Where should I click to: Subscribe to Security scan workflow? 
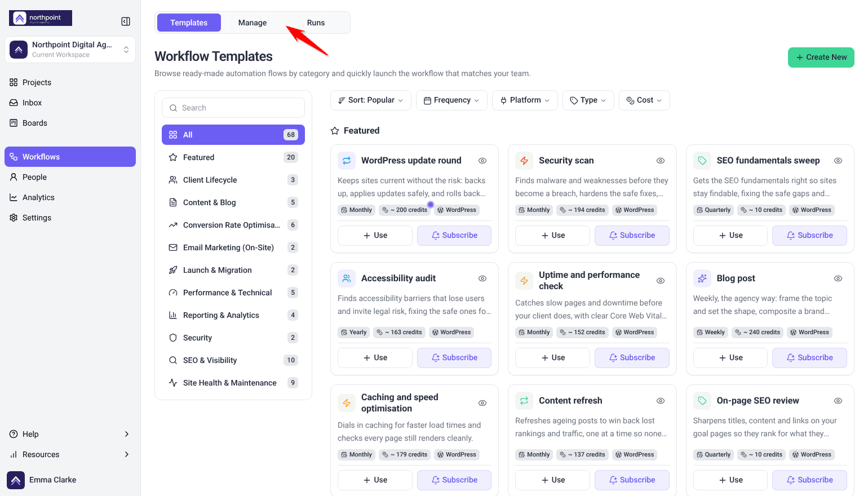[632, 236]
